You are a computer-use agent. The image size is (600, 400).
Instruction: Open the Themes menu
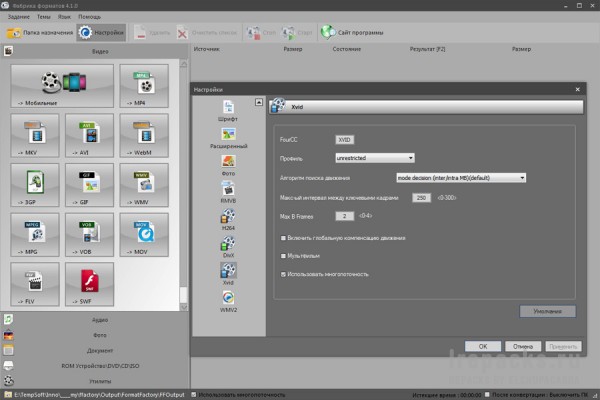pyautogui.click(x=44, y=17)
